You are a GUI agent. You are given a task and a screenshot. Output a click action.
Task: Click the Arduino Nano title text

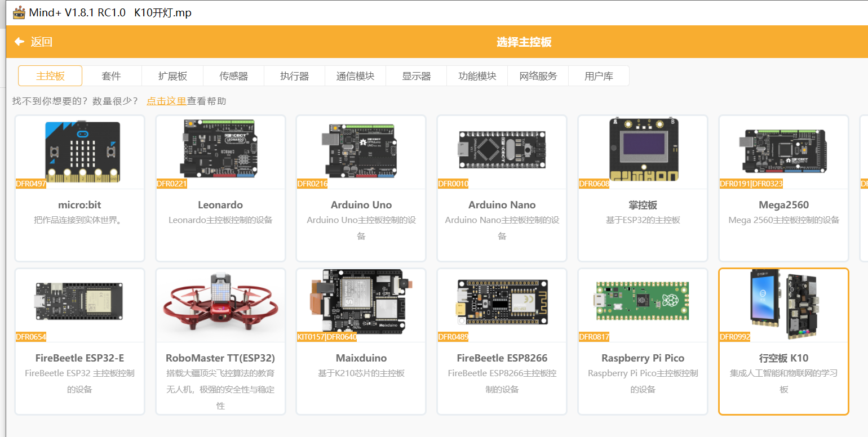pos(502,205)
